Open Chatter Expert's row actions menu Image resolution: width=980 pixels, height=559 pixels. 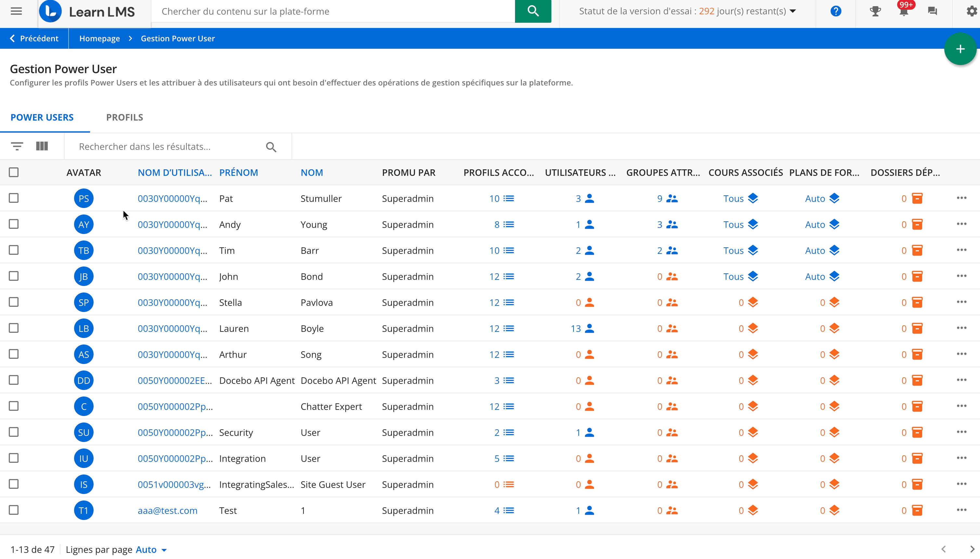[x=961, y=406]
